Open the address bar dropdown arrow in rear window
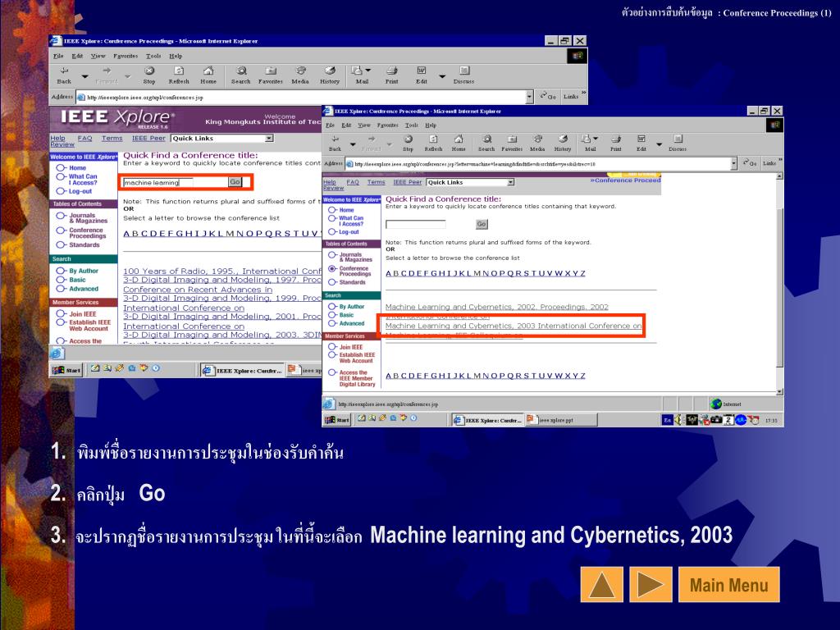The height and width of the screenshot is (630, 840). pos(529,97)
